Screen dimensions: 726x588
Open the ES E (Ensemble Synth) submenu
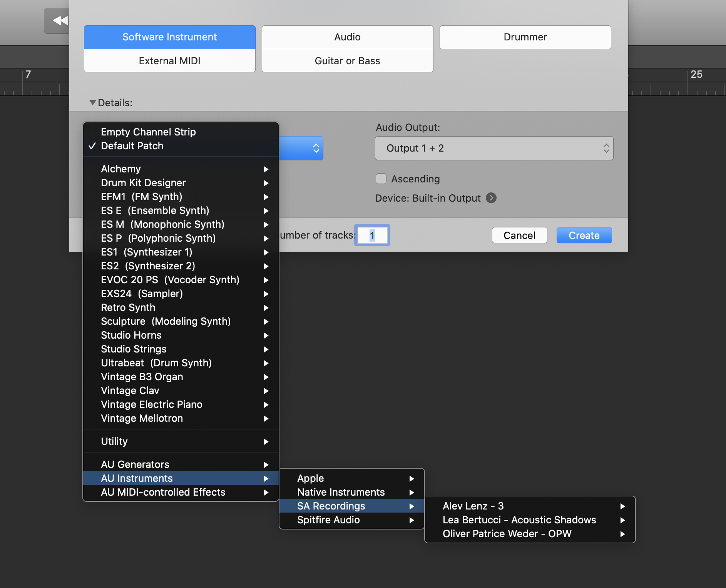pyautogui.click(x=181, y=210)
